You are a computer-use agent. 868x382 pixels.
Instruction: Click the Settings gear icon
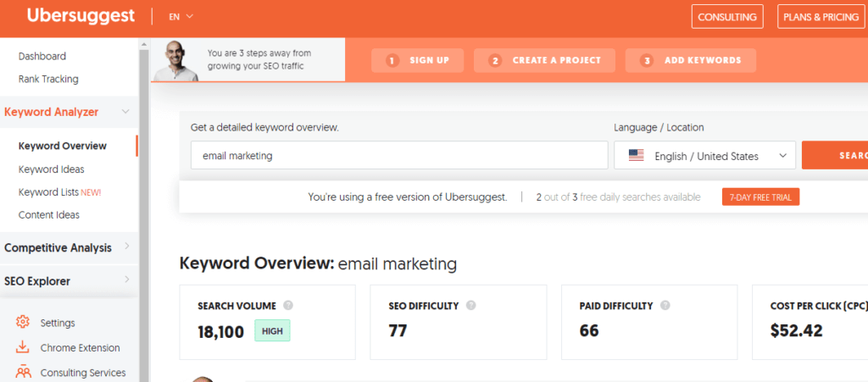[x=23, y=322]
